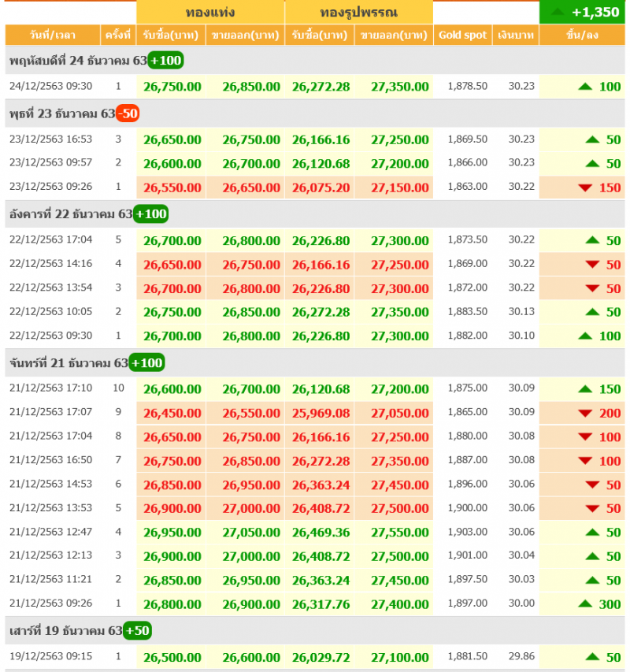Open the จันทร์ที่ 21 ธันวาคม 63 date heading

(x=68, y=363)
